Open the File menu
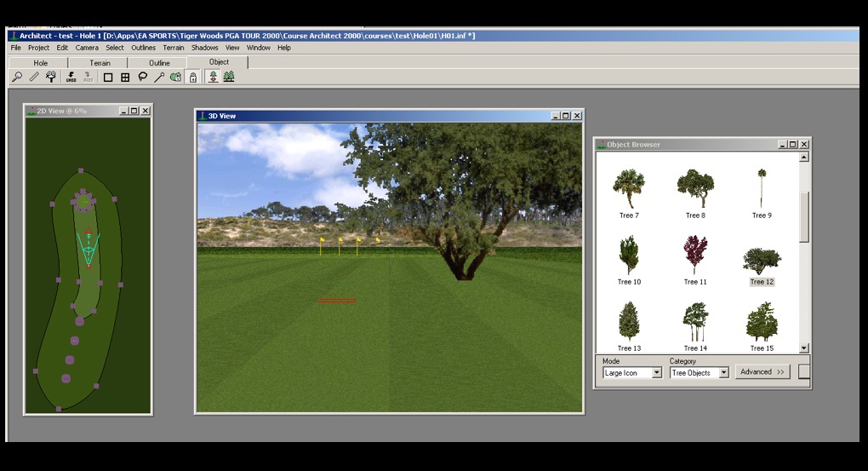Screen dimensions: 868x471 coord(15,48)
